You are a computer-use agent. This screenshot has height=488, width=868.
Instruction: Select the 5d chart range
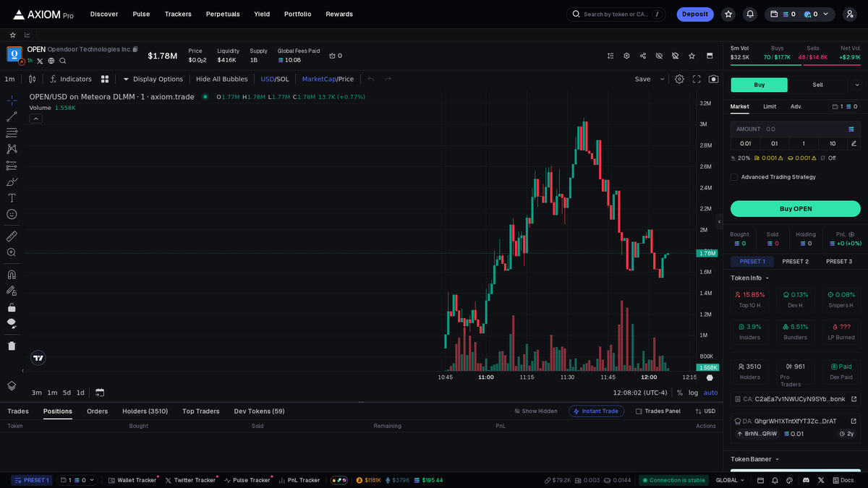pos(67,393)
